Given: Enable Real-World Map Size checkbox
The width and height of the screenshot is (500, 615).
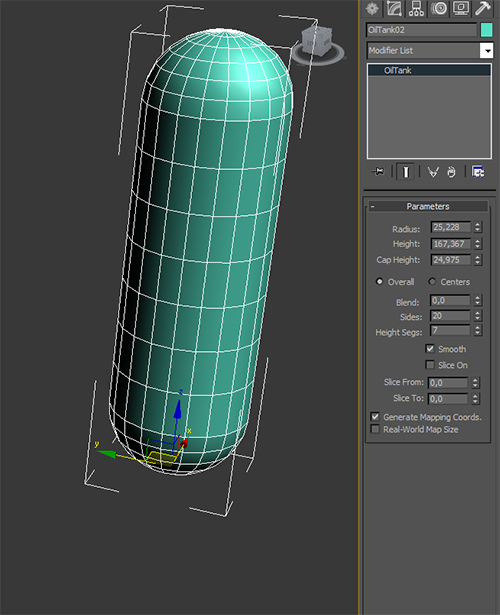Looking at the screenshot, I should click(x=375, y=429).
